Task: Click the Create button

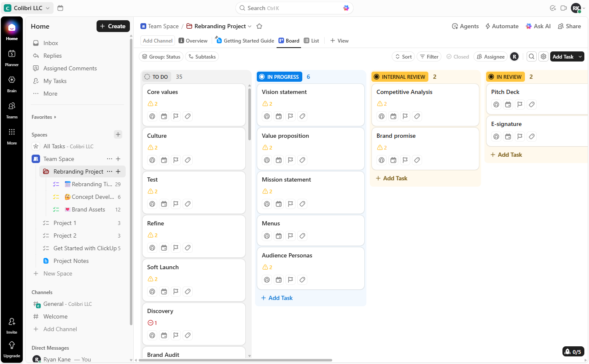Action: coord(113,26)
